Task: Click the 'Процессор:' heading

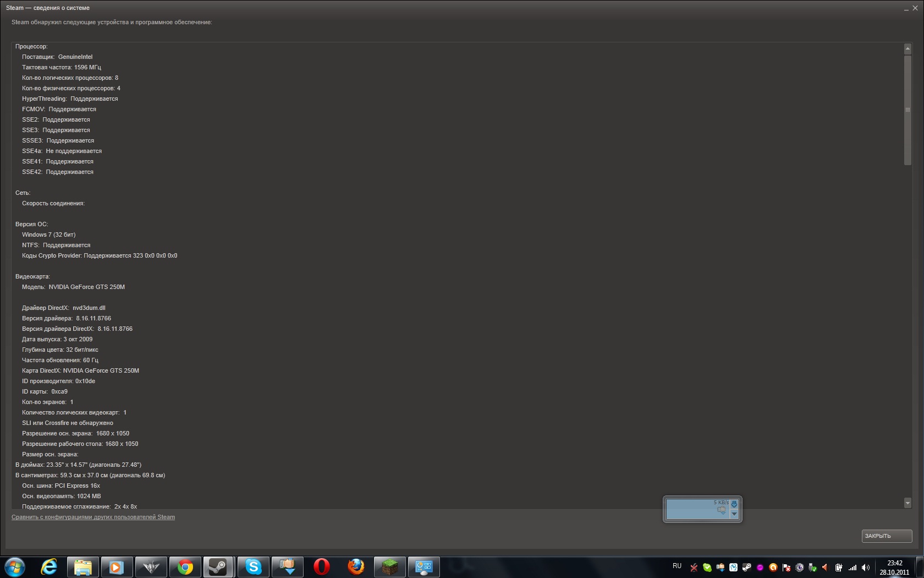Action: (31, 46)
